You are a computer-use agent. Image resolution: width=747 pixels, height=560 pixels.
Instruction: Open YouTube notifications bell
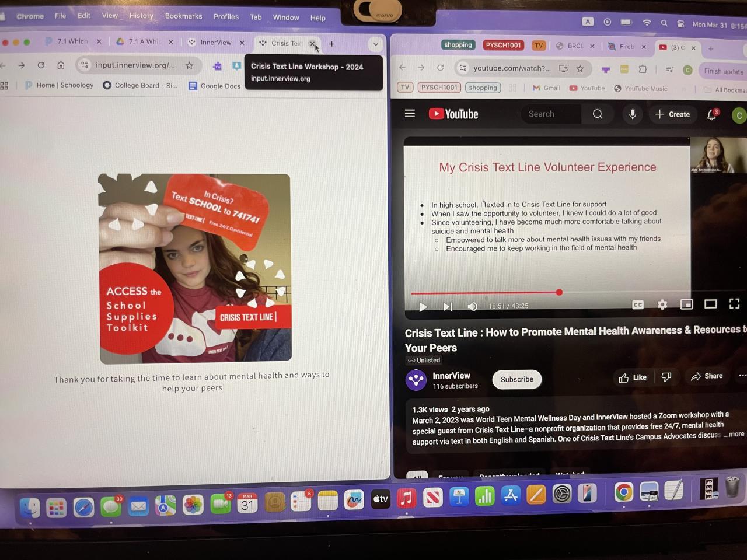(x=712, y=115)
